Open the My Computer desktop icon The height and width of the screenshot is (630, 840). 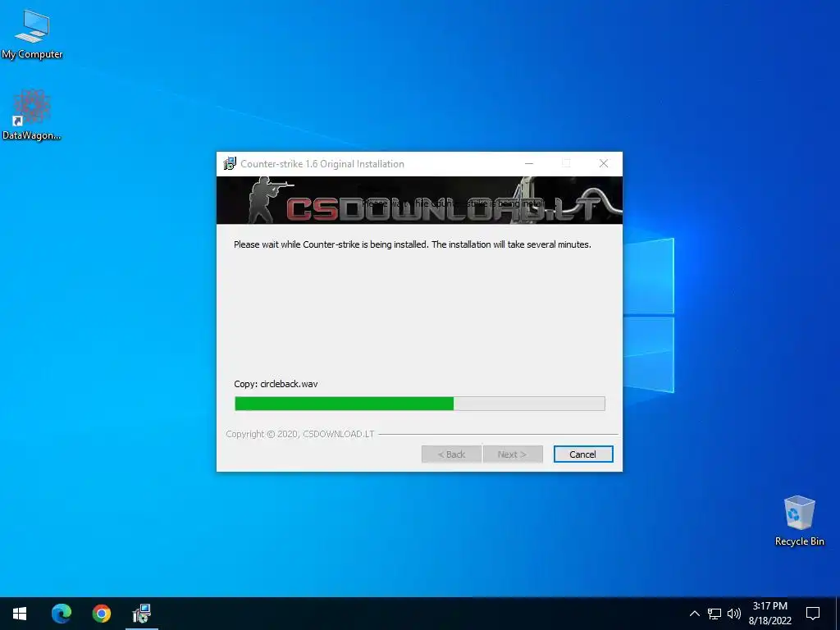click(32, 34)
